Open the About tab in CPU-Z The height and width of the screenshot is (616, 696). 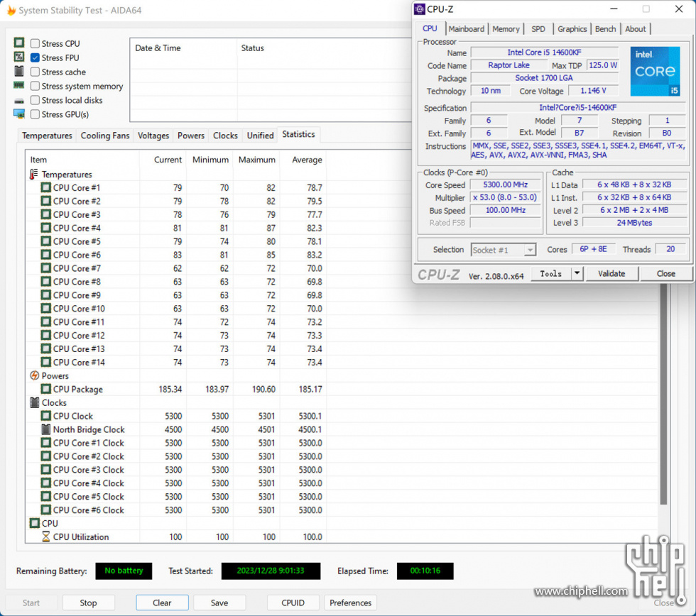635,29
